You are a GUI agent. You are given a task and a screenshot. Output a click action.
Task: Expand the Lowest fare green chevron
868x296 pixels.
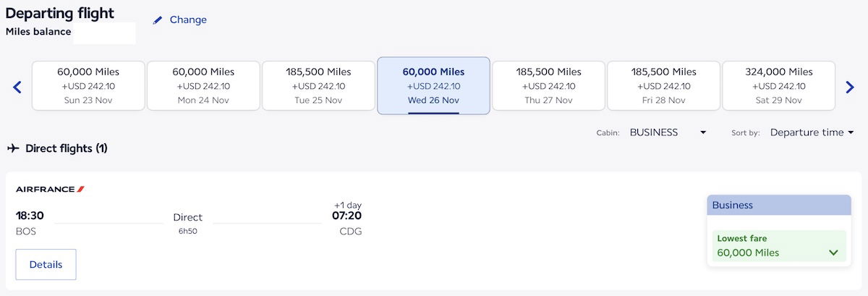[833, 253]
